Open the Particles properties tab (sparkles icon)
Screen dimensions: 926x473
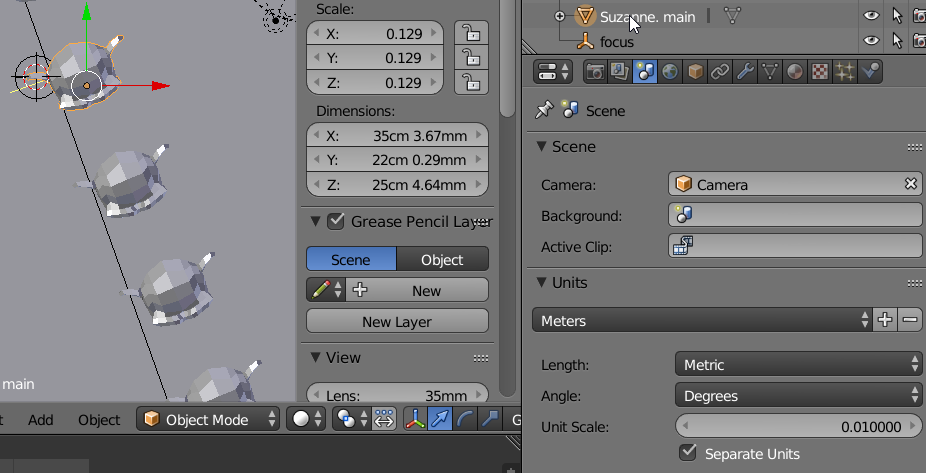845,72
